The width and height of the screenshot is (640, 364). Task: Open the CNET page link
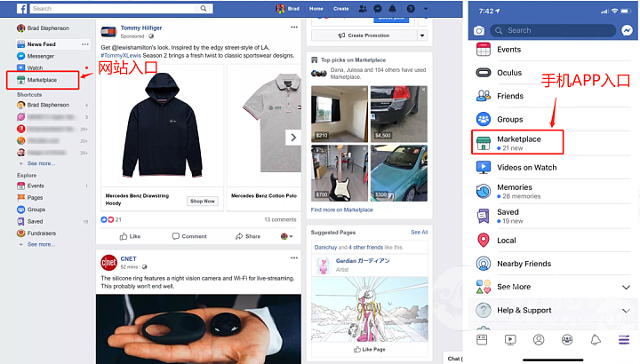[x=128, y=259]
